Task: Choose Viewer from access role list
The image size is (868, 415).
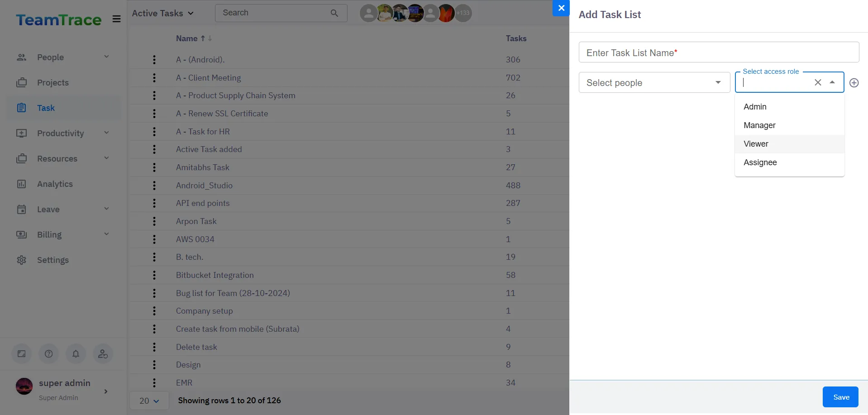Action: coord(756,144)
